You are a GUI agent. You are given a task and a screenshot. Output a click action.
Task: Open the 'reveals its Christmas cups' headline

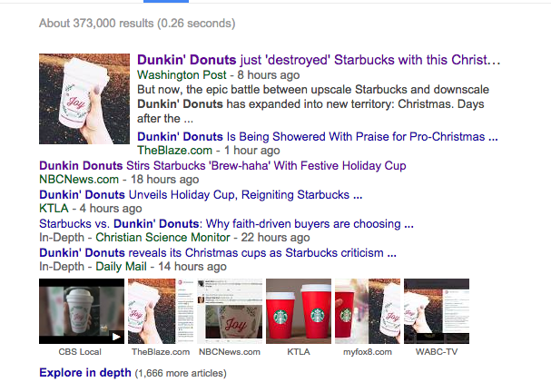coord(218,253)
